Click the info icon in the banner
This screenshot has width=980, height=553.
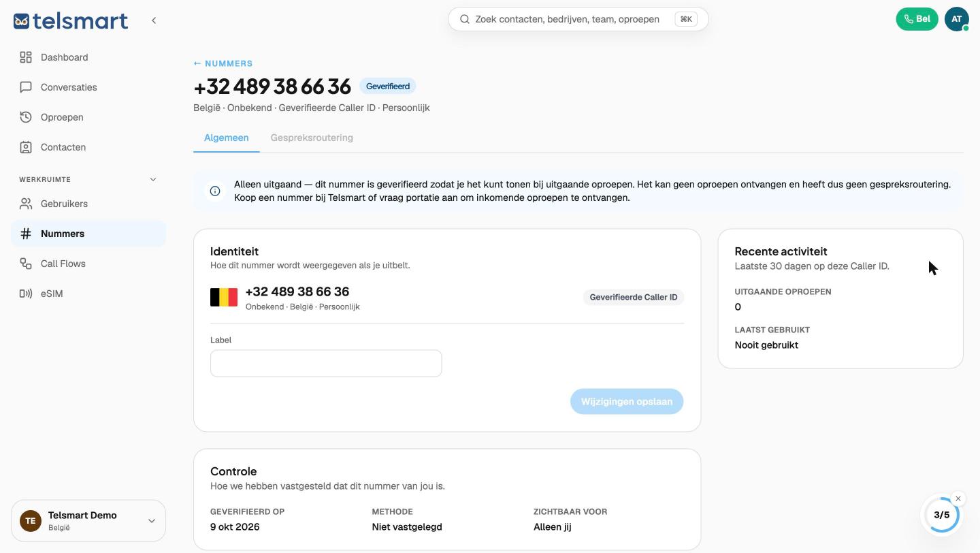(x=215, y=191)
